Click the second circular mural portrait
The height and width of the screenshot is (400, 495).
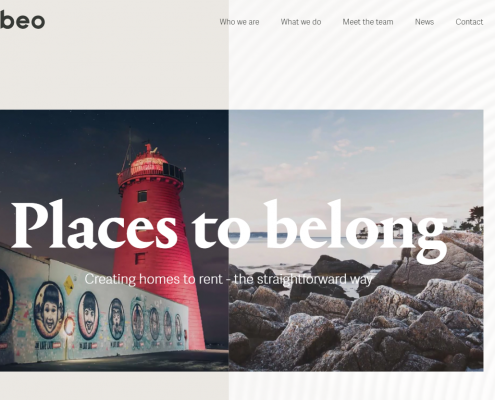pos(88,315)
